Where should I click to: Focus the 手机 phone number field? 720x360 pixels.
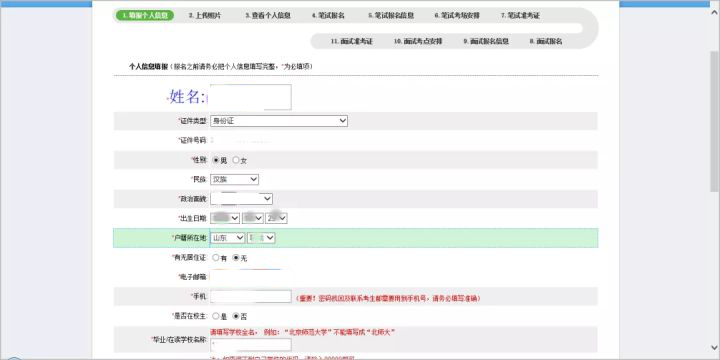[x=250, y=297]
